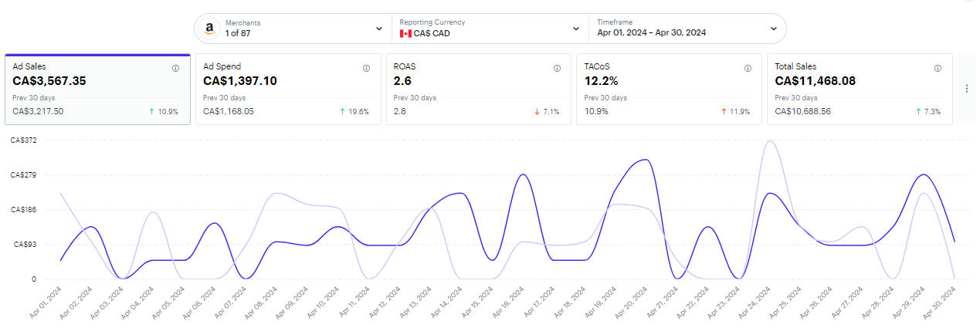Click the info icon on TACoS card
Image resolution: width=980 pixels, height=328 pixels.
[x=748, y=68]
